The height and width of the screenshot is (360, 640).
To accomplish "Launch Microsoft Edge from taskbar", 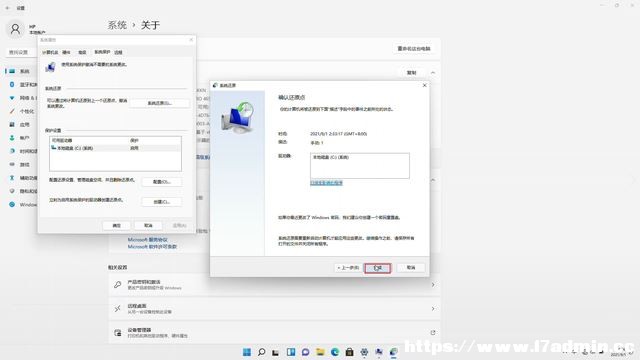I will tap(335, 352).
